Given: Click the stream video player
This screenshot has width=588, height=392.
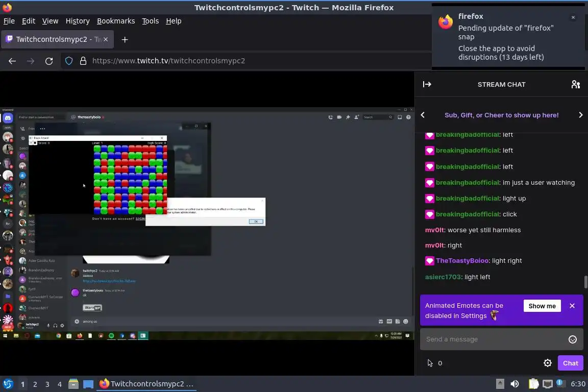Looking at the screenshot, I should (x=207, y=224).
